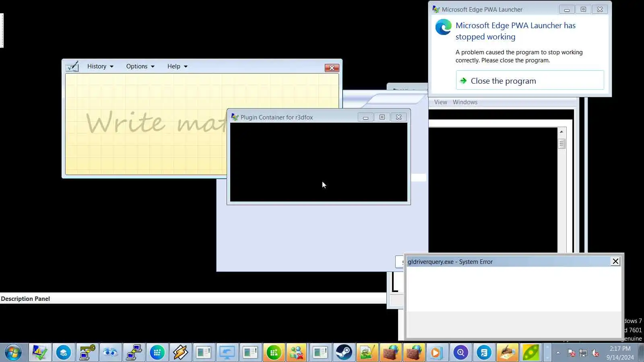644x362 pixels.
Task: Open the blue eyes taskbar icon
Action: click(x=110, y=353)
